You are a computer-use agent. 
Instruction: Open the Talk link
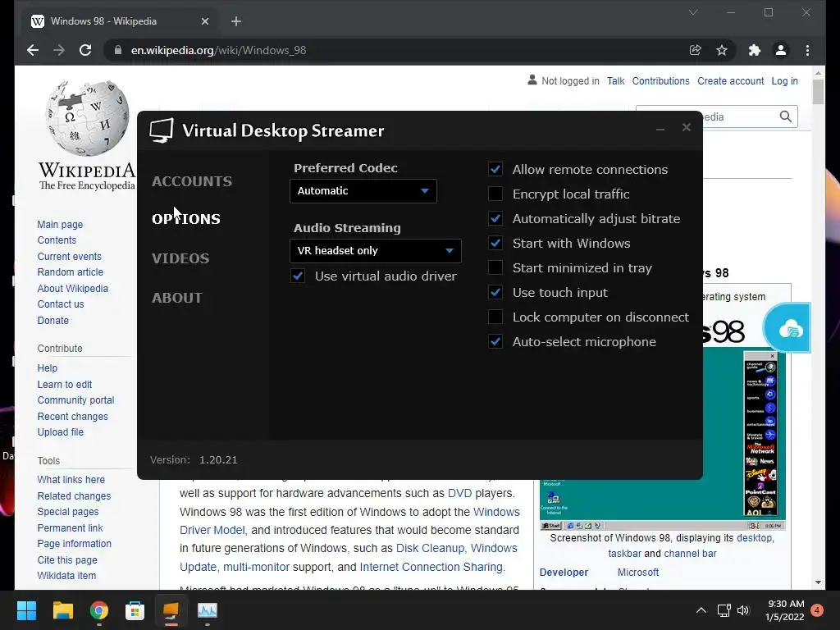coord(615,81)
